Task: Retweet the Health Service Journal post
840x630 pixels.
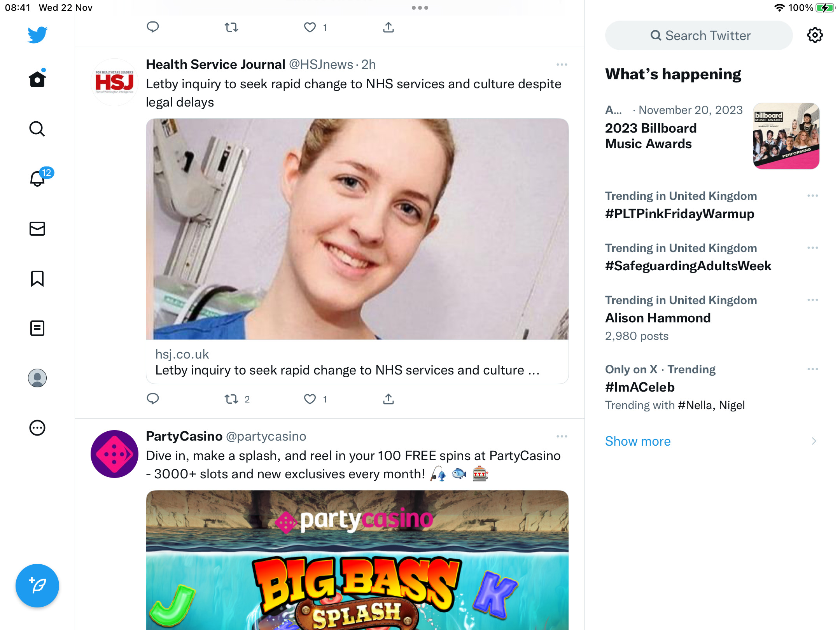Action: (232, 399)
